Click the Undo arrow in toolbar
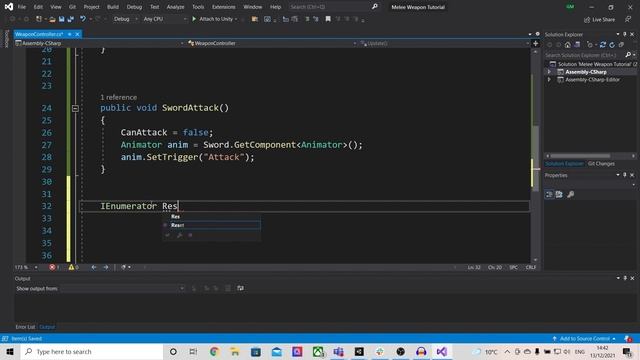The height and width of the screenshot is (360, 640). (x=83, y=19)
